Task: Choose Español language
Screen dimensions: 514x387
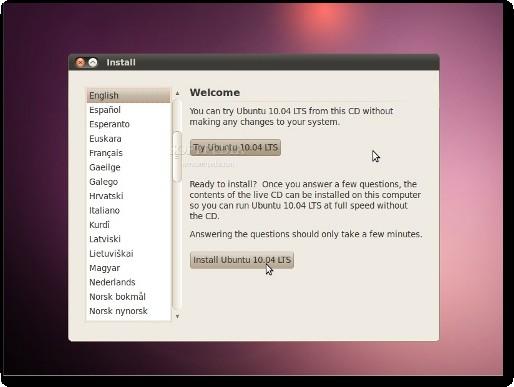Action: pyautogui.click(x=128, y=110)
